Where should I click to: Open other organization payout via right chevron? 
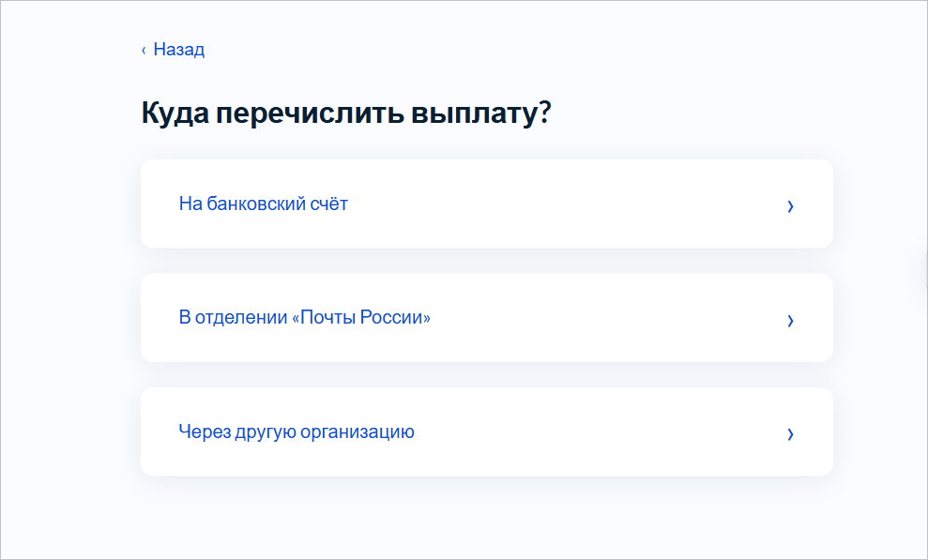point(790,434)
